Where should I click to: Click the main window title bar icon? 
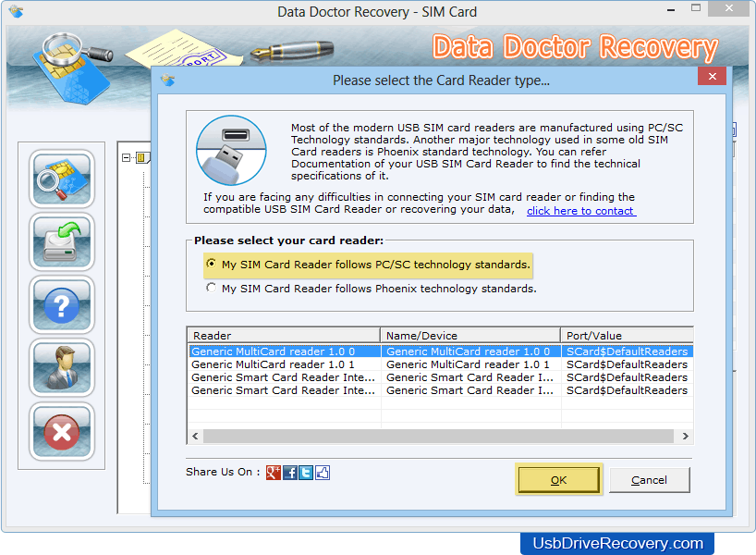click(16, 11)
